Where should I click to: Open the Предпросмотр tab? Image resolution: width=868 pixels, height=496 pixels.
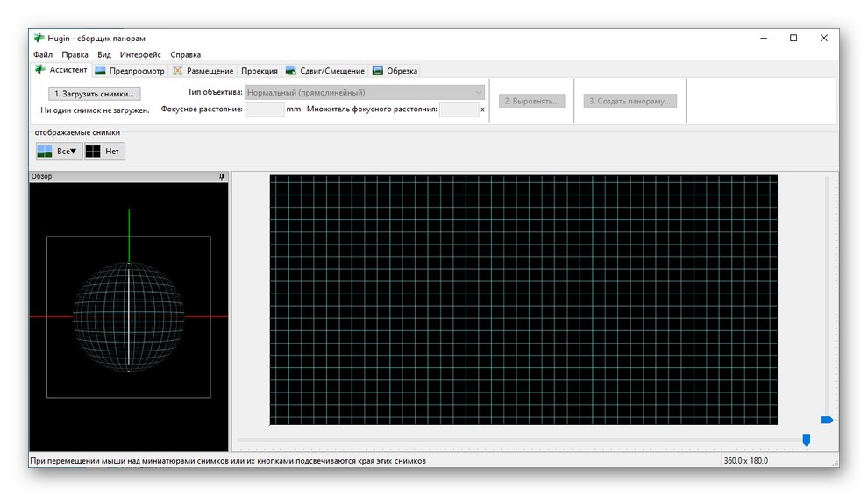point(130,71)
